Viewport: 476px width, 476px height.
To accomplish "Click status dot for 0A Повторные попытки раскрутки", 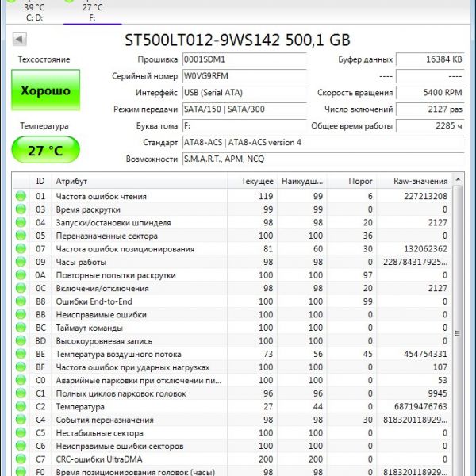I will click(x=21, y=274).
